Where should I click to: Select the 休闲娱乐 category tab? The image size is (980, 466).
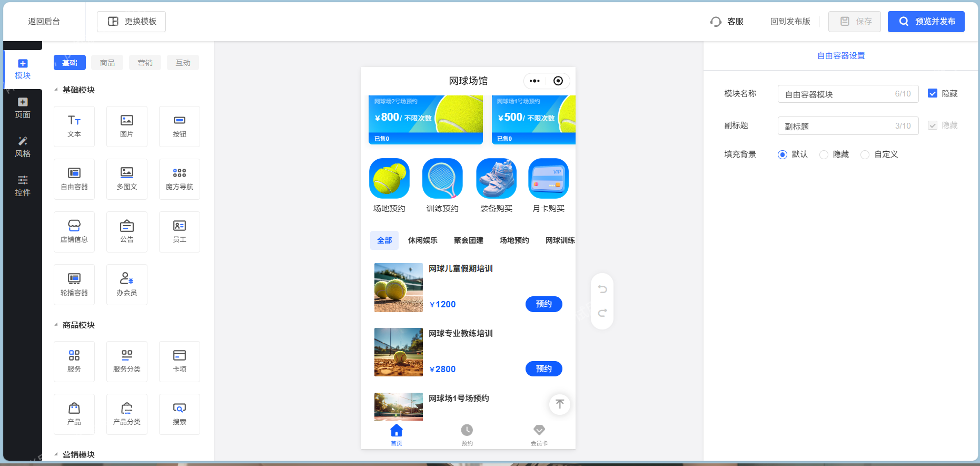pyautogui.click(x=423, y=240)
